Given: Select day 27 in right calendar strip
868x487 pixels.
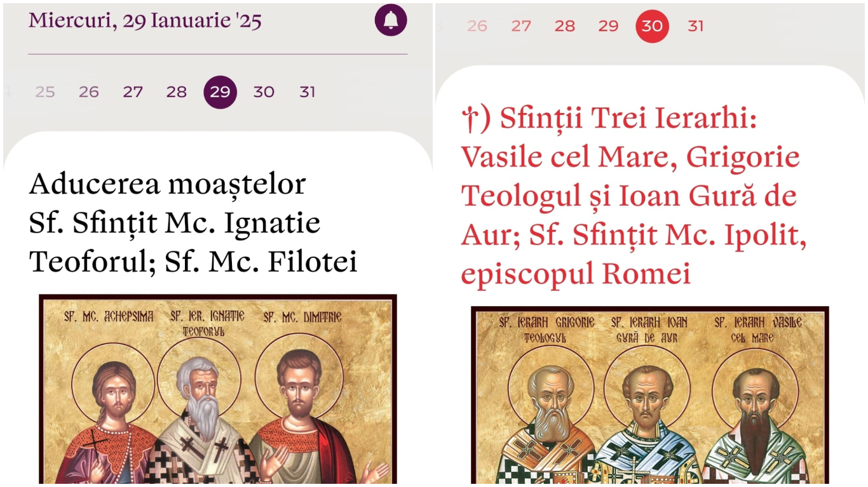Looking at the screenshot, I should (521, 26).
